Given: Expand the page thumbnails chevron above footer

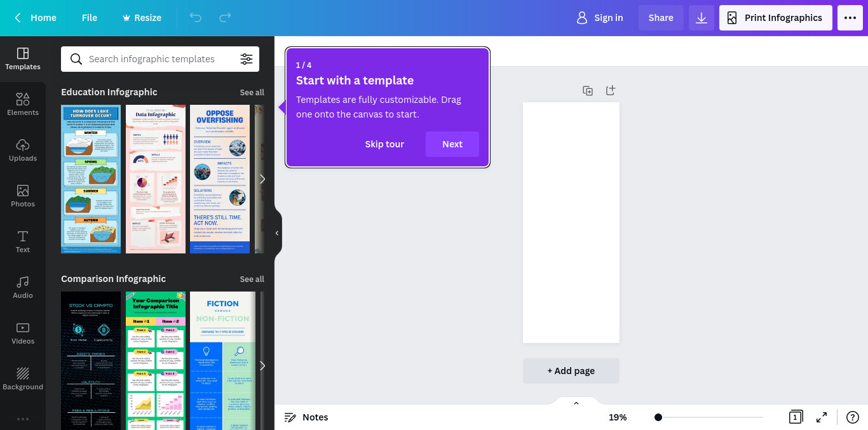Looking at the screenshot, I should point(576,403).
